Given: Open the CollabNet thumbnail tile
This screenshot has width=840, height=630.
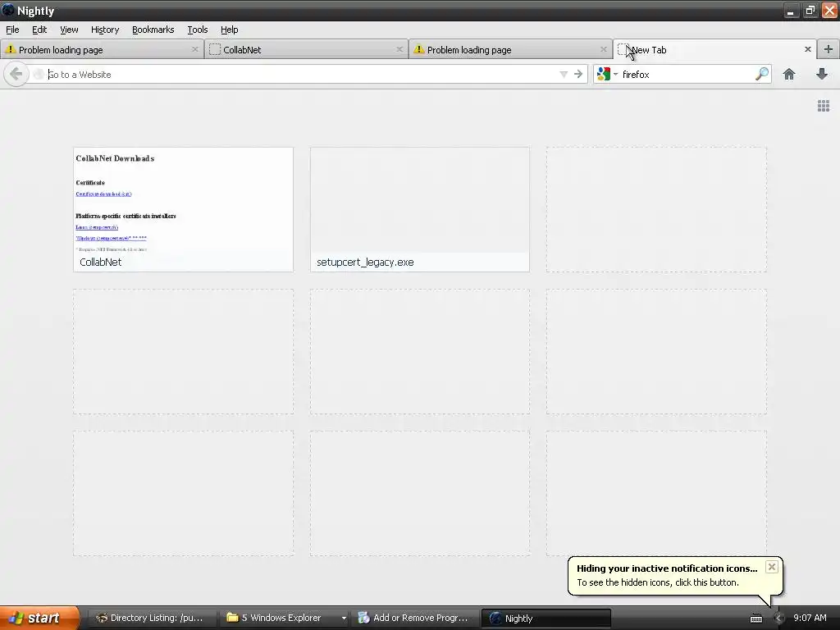Looking at the screenshot, I should pos(183,209).
